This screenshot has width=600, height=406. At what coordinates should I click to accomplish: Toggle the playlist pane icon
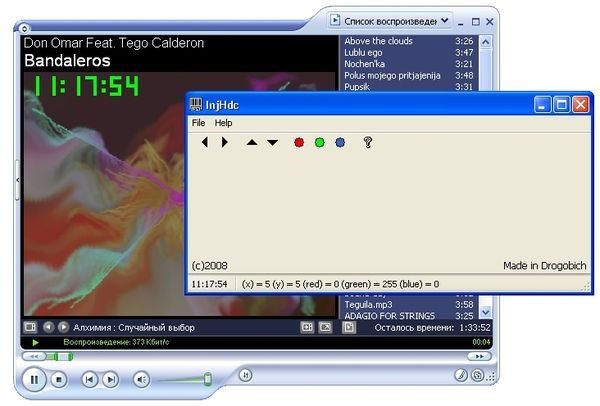(x=349, y=327)
